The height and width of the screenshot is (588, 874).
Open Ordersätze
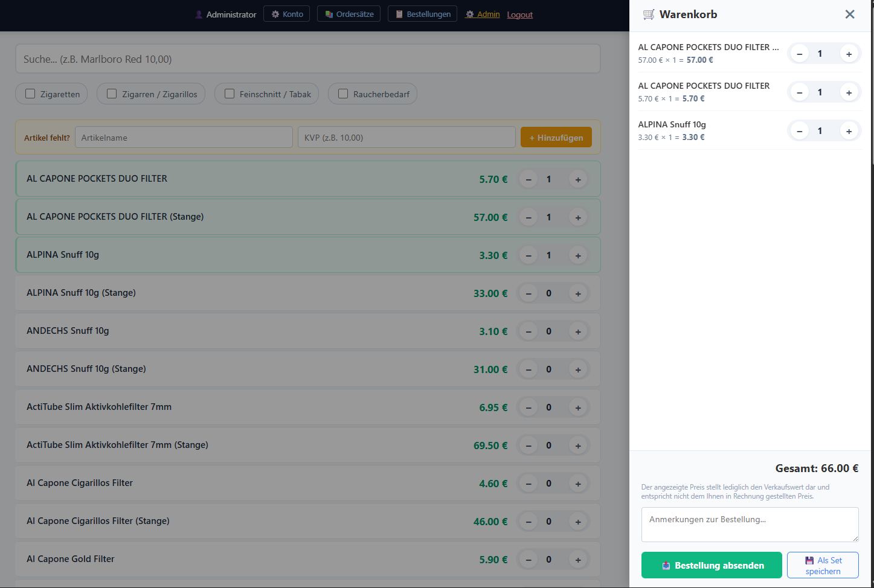(x=349, y=14)
